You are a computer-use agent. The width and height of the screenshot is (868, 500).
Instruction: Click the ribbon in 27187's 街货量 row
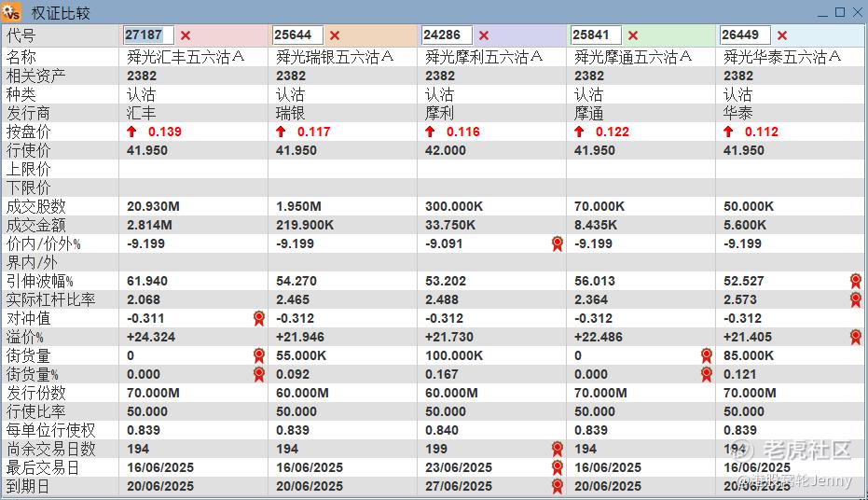[x=258, y=355]
